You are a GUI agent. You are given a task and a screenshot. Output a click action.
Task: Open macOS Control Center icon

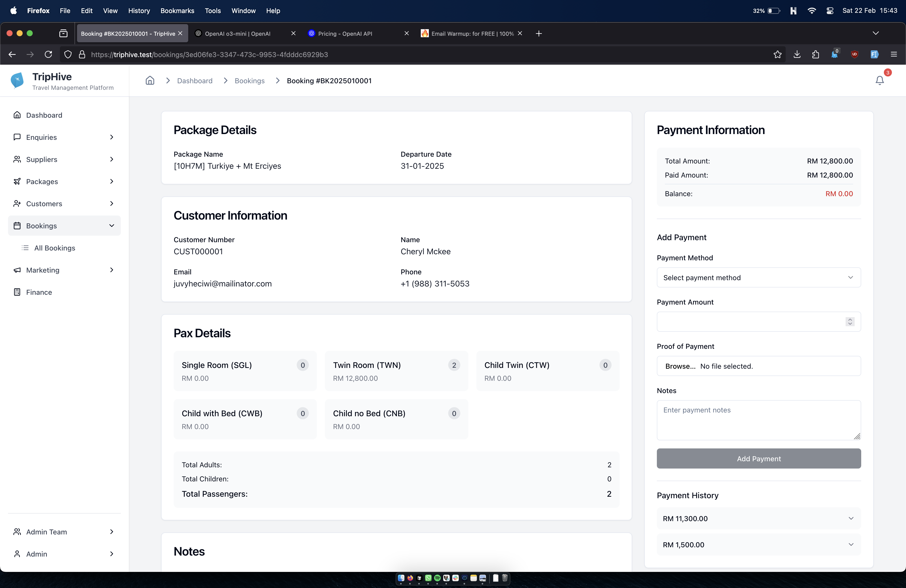[x=830, y=11]
